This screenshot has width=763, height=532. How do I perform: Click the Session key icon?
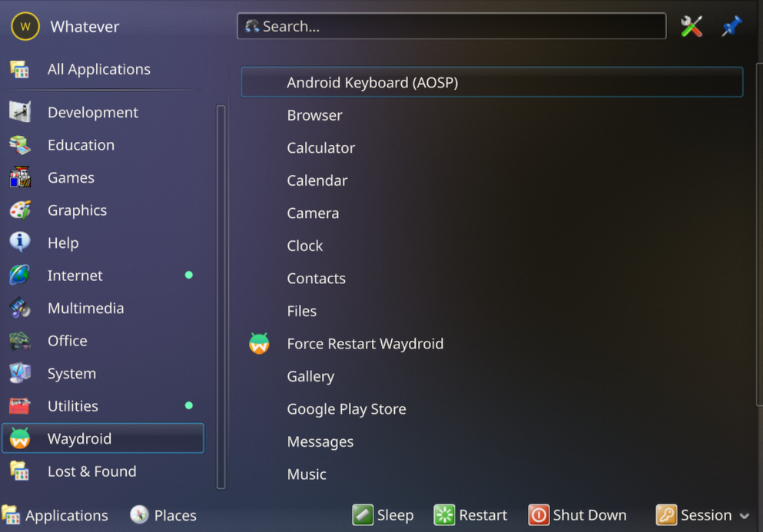(x=666, y=515)
